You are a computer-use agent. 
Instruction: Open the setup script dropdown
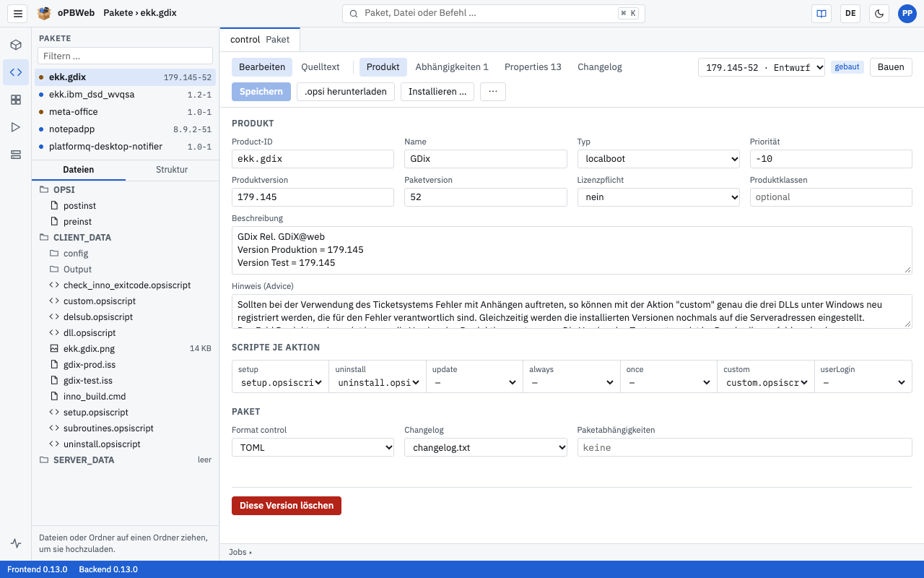coord(281,383)
